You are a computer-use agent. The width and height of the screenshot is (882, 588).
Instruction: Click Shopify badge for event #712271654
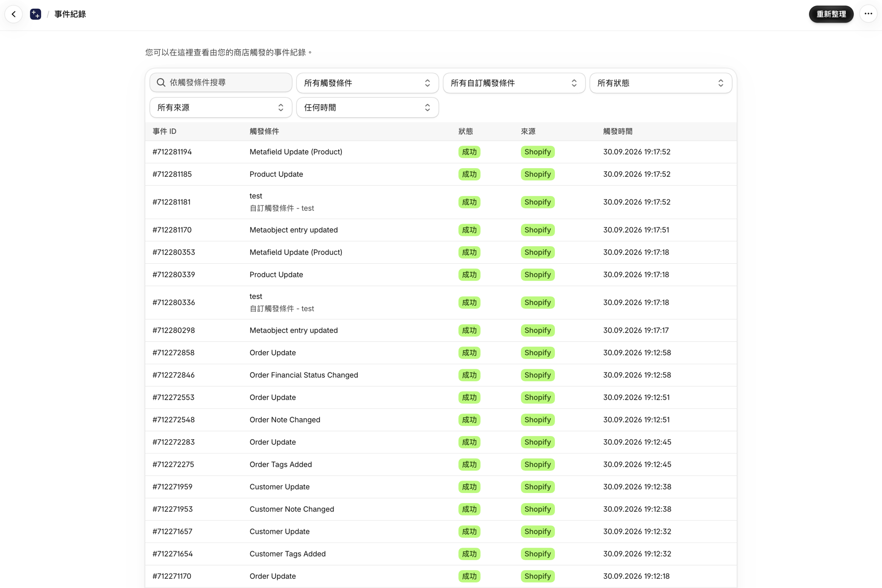537,554
